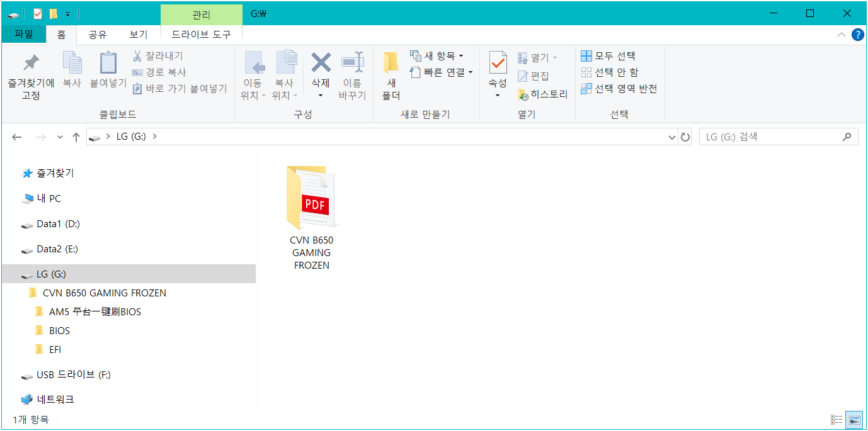The width and height of the screenshot is (868, 431).
Task: Select 네트워크 (Network) in tree
Action: (x=48, y=400)
